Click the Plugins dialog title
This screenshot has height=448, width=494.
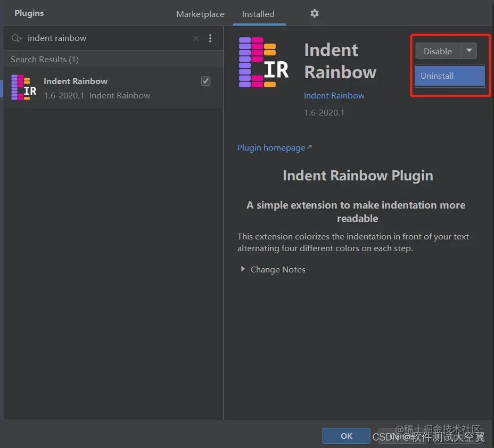pos(29,13)
